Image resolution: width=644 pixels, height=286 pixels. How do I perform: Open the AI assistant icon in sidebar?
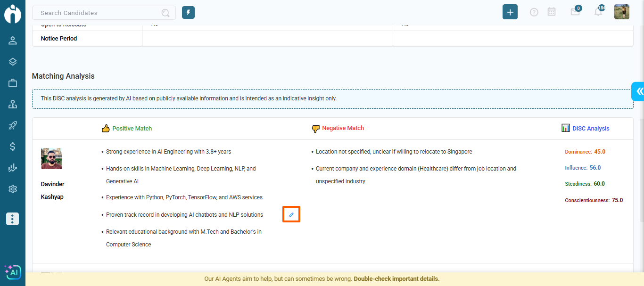[x=13, y=272]
